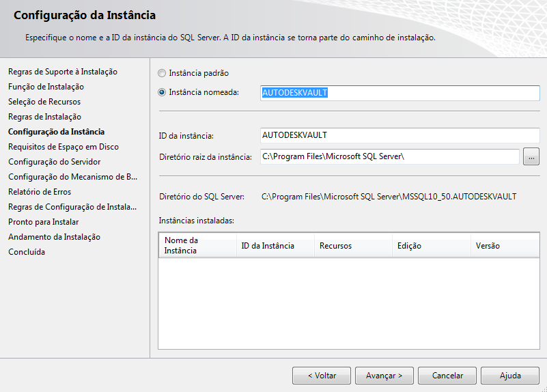Click the Instâncias instaladas label
The height and width of the screenshot is (392, 547).
pos(197,221)
